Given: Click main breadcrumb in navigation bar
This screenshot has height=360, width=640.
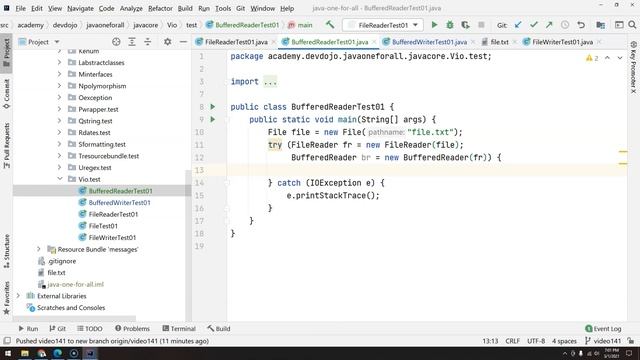Looking at the screenshot, I should coord(300,25).
